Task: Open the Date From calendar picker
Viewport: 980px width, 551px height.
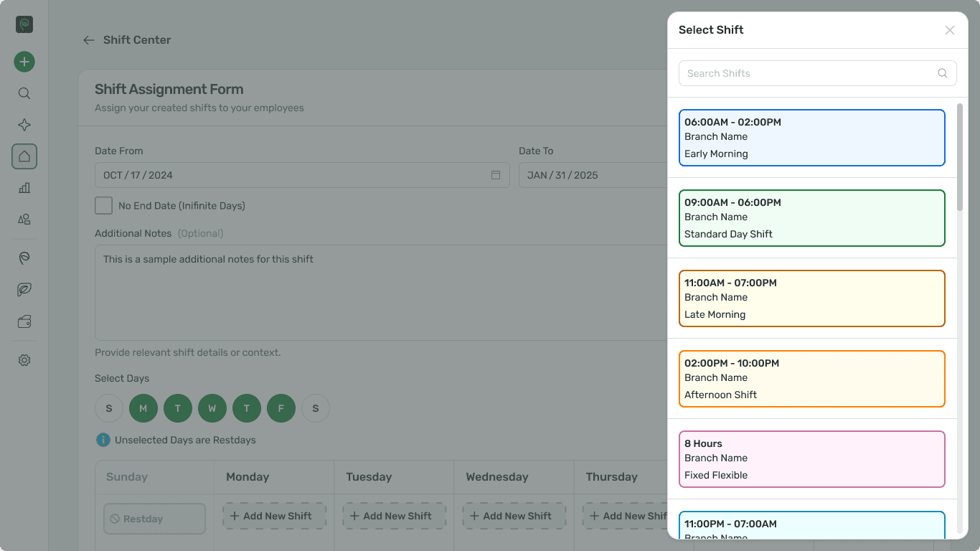Action: 495,175
